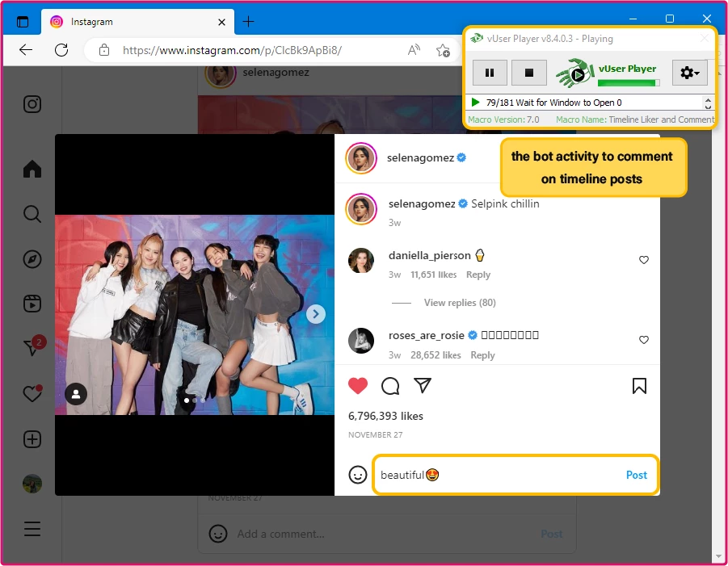Open daniella_pierson's profile name
This screenshot has height=566, width=728.
click(x=430, y=255)
